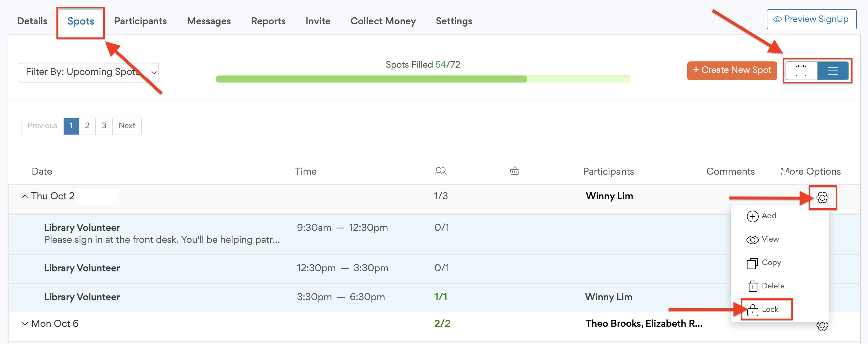The image size is (868, 344).
Task: Choose Add from the options menu
Action: pyautogui.click(x=762, y=216)
